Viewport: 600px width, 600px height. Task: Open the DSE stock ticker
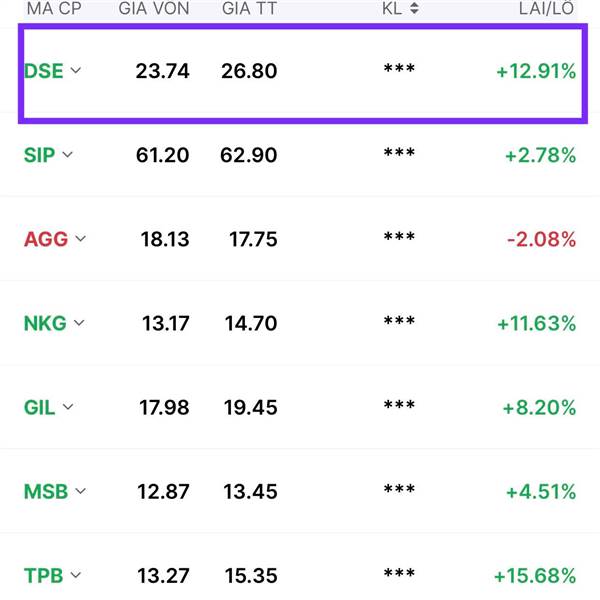pyautogui.click(x=44, y=71)
